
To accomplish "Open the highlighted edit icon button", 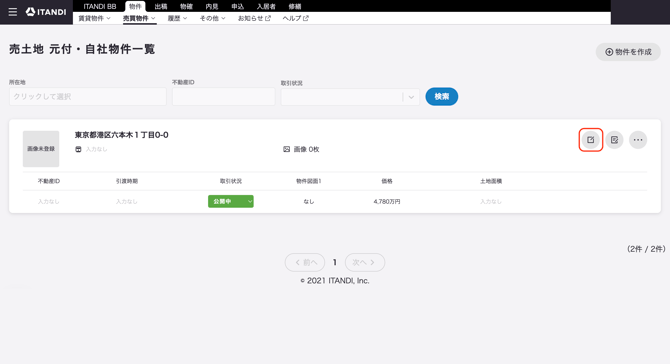I will point(591,140).
